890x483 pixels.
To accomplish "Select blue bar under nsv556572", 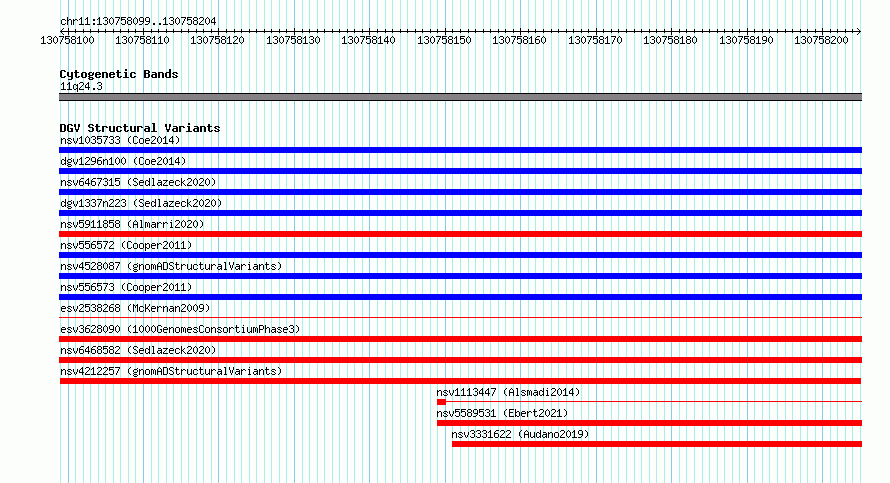I will click(460, 255).
